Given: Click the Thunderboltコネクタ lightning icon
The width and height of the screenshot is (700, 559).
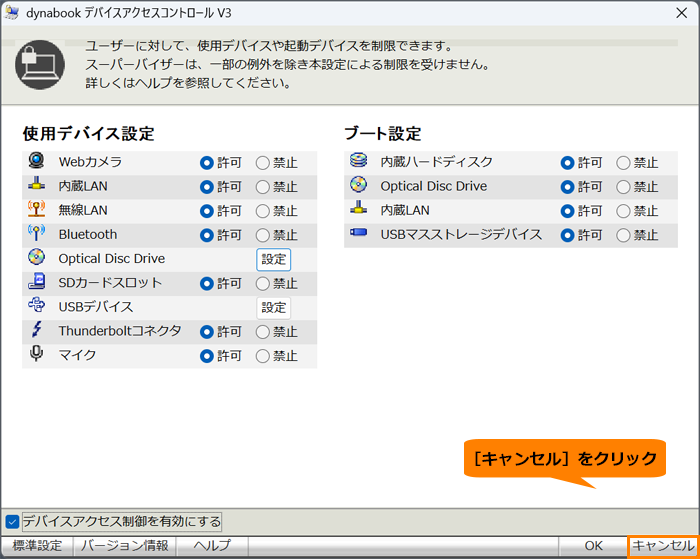Looking at the screenshot, I should point(36,330).
